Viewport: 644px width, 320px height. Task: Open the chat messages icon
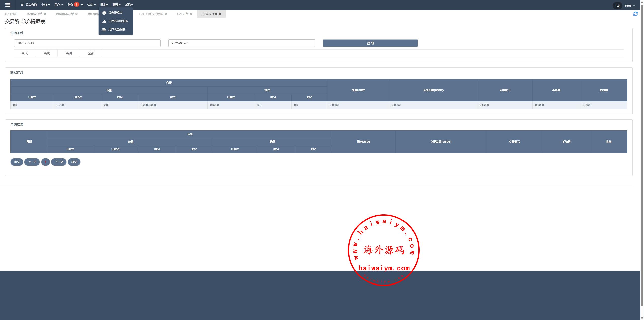pos(617,5)
